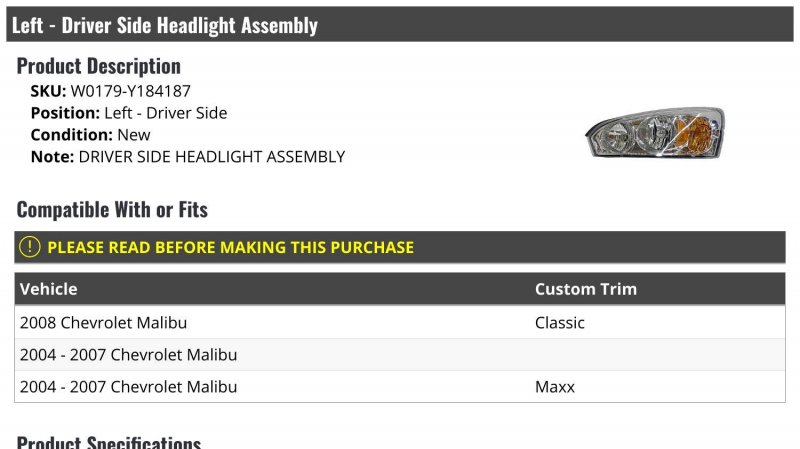Click the Classic trim cell
This screenshot has width=800, height=449.
pyautogui.click(x=560, y=323)
